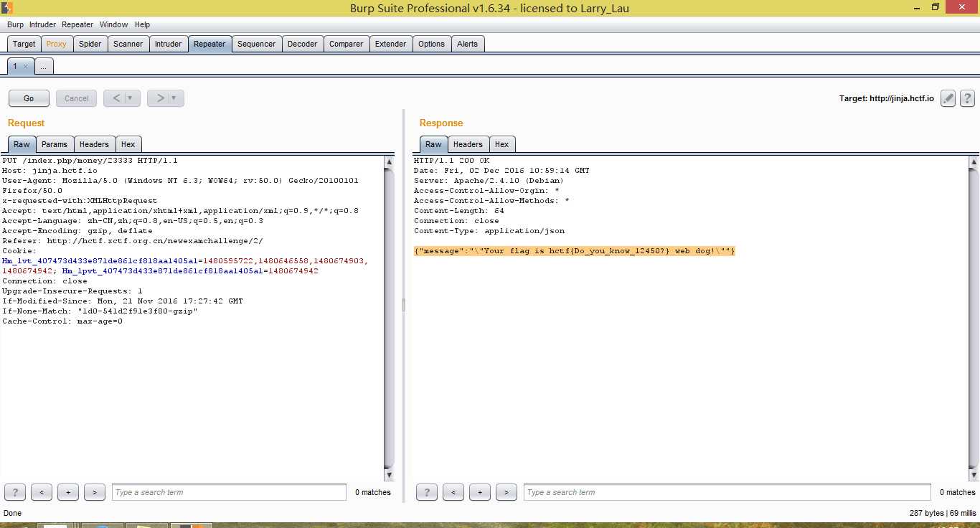Click the request pane vertical scrollbar track
980x528 pixels.
(390, 318)
